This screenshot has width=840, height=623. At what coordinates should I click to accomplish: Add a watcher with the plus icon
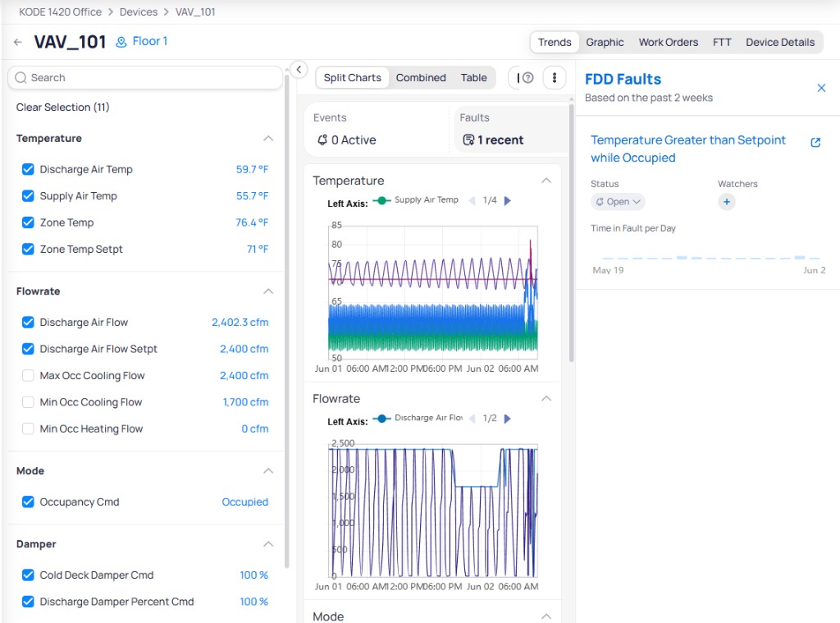[x=727, y=202]
